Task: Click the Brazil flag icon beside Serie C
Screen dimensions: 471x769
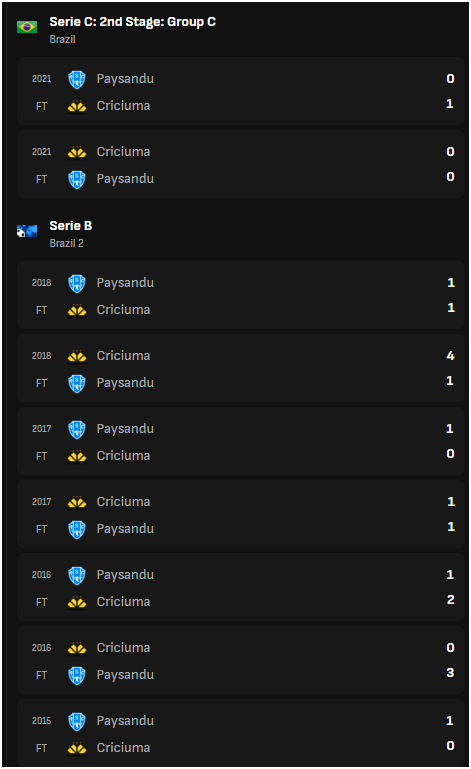Action: tap(27, 27)
